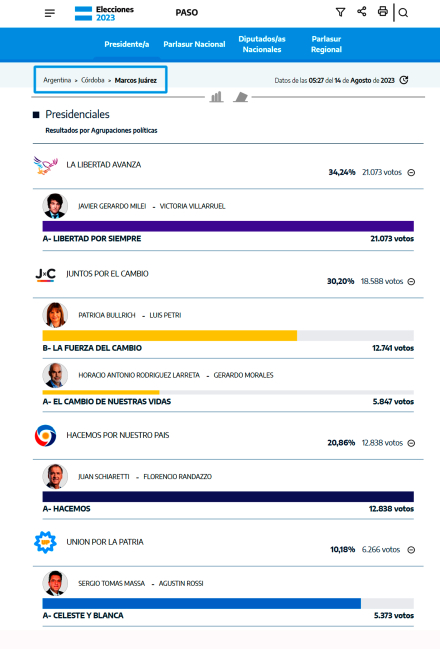The image size is (440, 649).
Task: Switch to bar chart view icon
Action: 216,97
